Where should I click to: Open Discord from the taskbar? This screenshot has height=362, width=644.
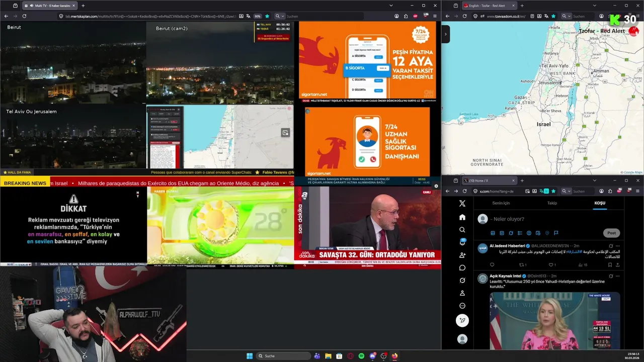pyautogui.click(x=372, y=356)
